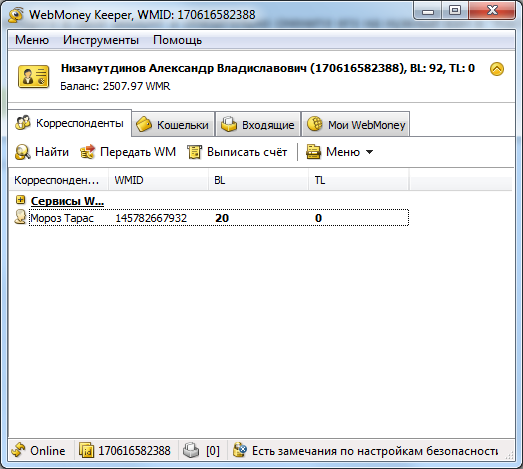523x469 pixels.
Task: Select the Мороз Тарас correspondent
Action: [x=62, y=218]
